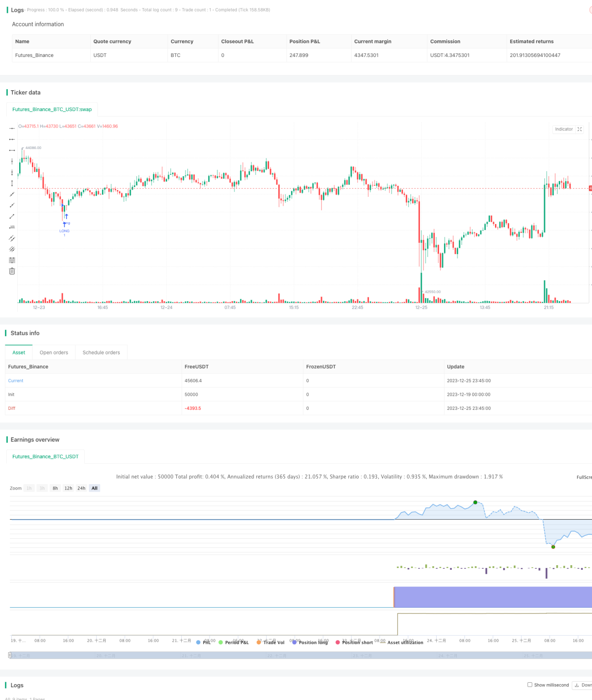Set zoom range to 24h
Image resolution: width=592 pixels, height=700 pixels.
pos(82,488)
